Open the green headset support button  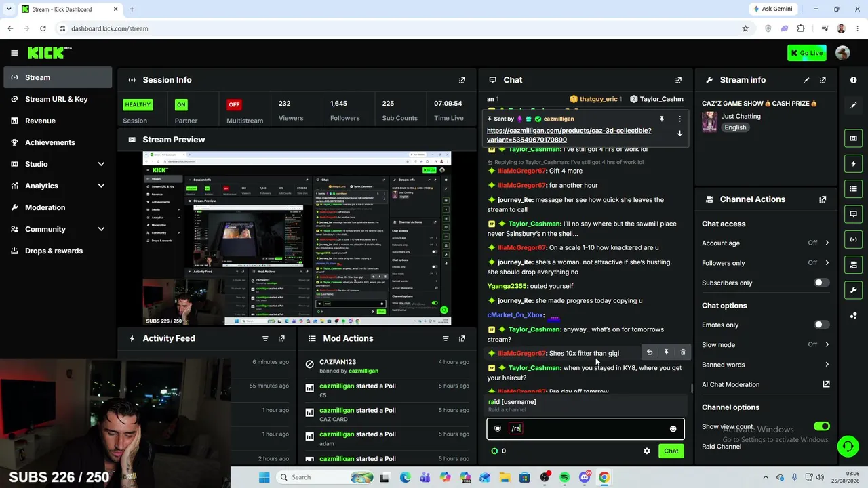coord(848,446)
